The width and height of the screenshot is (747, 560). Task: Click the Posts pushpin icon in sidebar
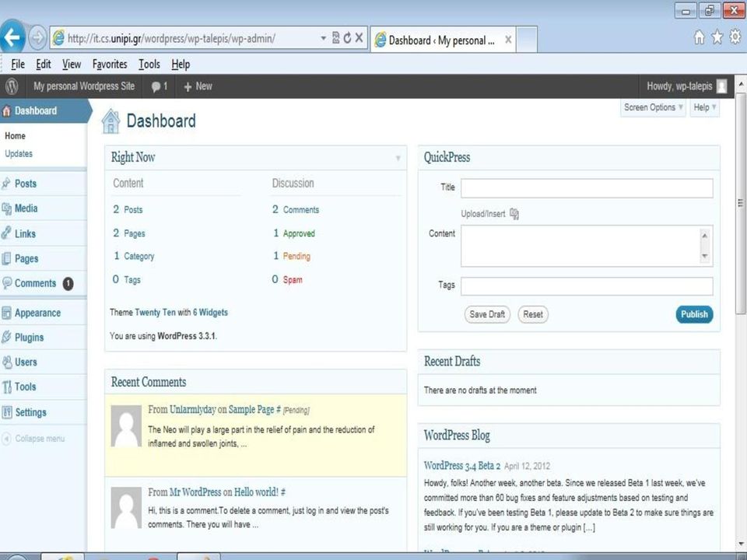[x=6, y=184]
